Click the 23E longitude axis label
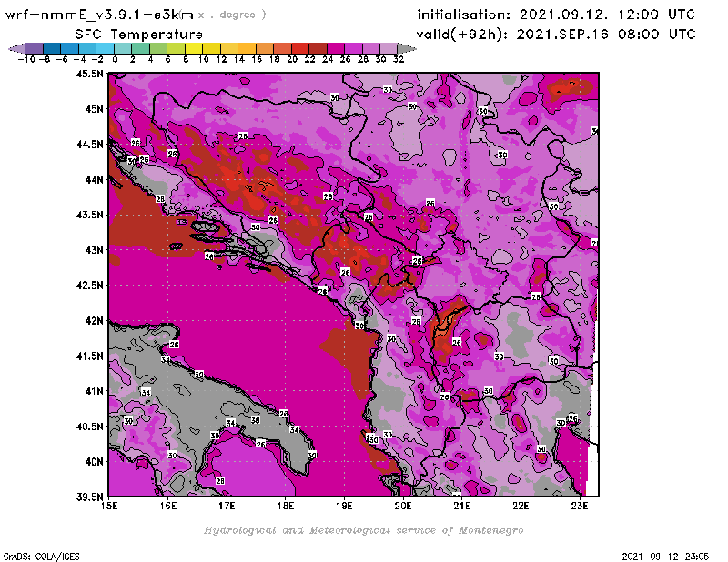 click(x=579, y=506)
